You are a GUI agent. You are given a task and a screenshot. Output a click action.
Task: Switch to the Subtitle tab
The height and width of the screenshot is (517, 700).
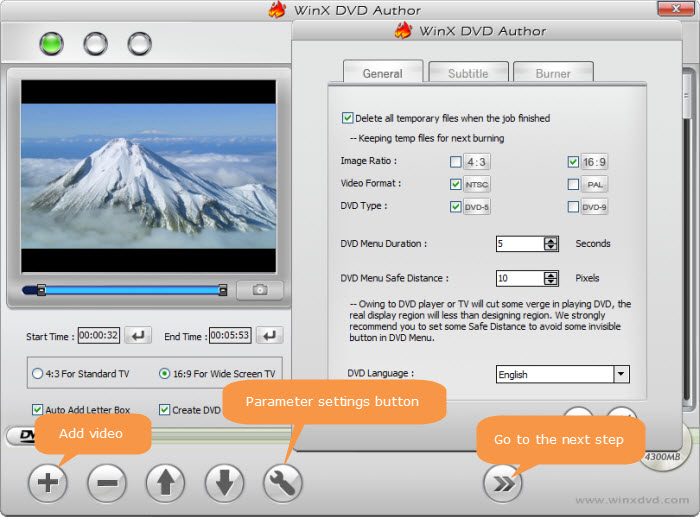tap(468, 73)
